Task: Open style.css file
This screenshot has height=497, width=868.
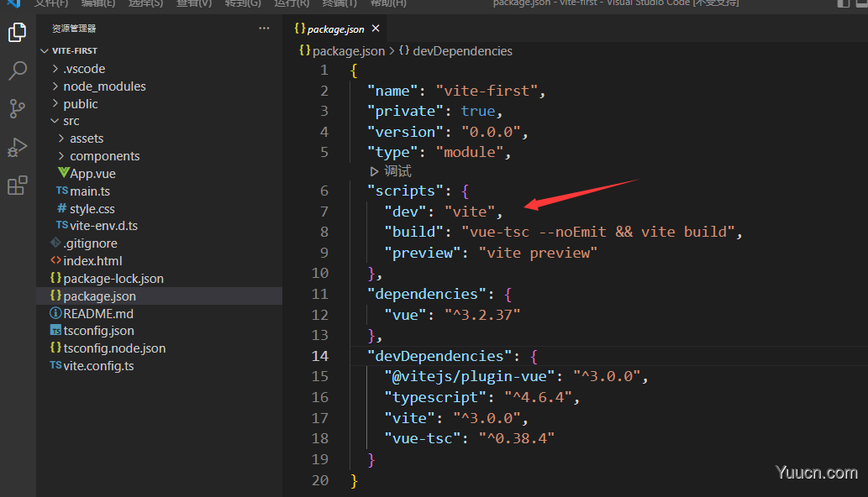Action: 92,209
